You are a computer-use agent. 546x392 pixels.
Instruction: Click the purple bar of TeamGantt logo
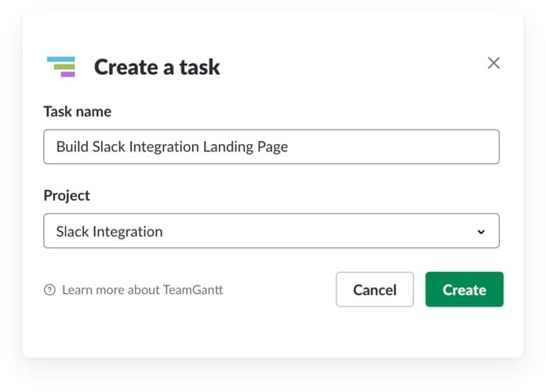(x=68, y=74)
